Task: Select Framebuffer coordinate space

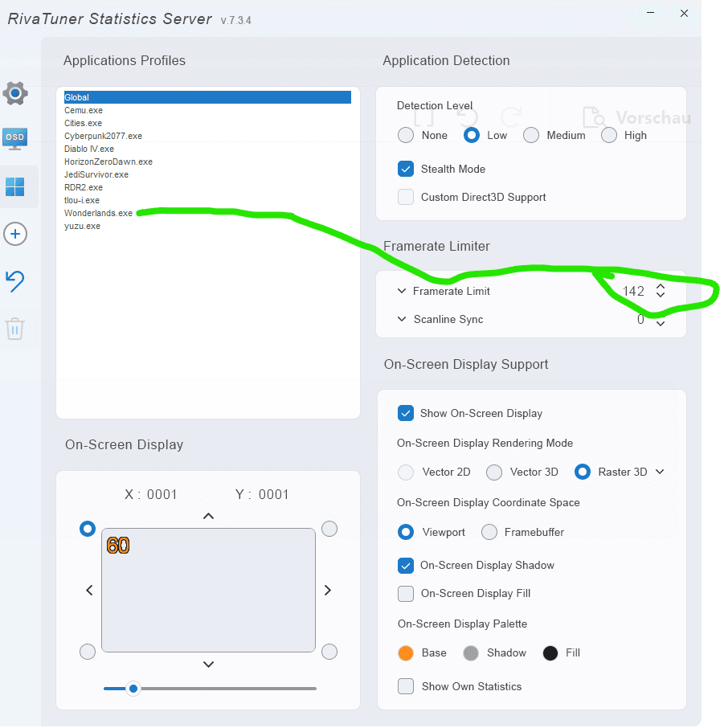Action: [x=489, y=532]
